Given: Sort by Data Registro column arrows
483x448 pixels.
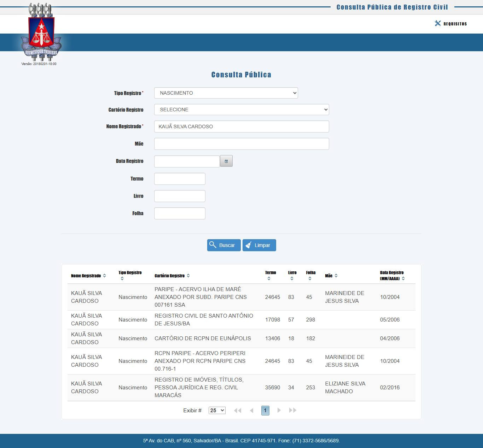Looking at the screenshot, I should click(x=403, y=278).
